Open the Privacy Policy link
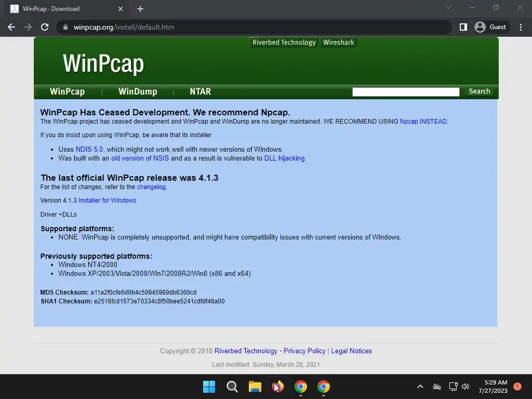Image resolution: width=532 pixels, height=399 pixels. click(304, 351)
